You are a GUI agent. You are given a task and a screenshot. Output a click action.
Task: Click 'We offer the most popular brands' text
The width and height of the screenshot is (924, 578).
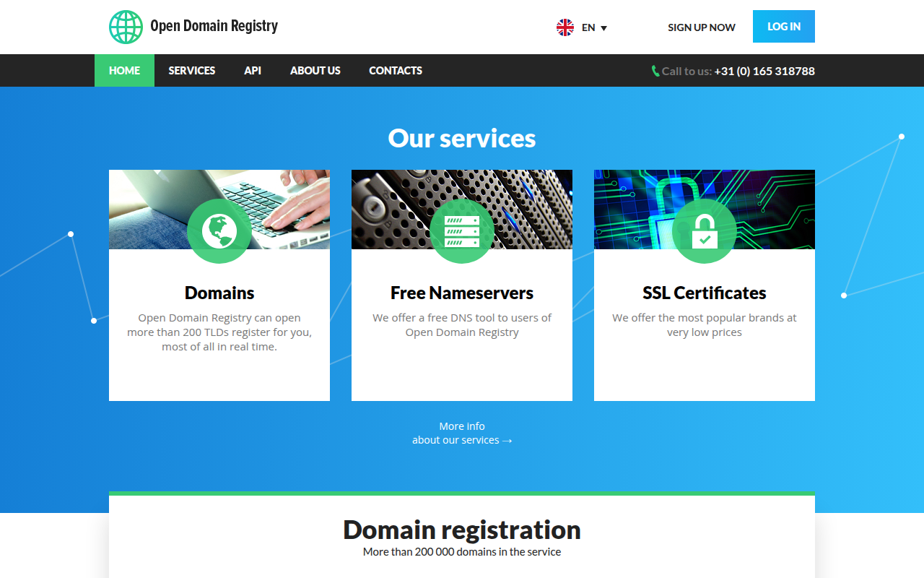pos(705,325)
